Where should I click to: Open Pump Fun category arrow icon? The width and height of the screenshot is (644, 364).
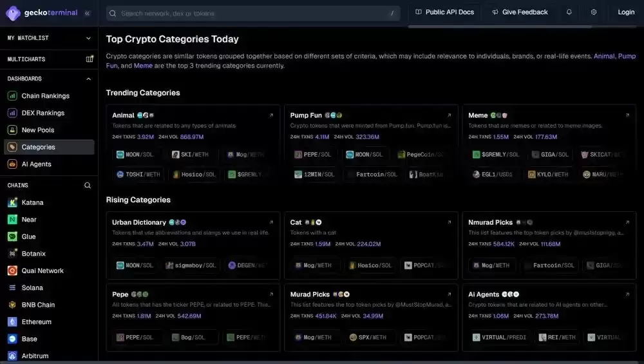[449, 115]
